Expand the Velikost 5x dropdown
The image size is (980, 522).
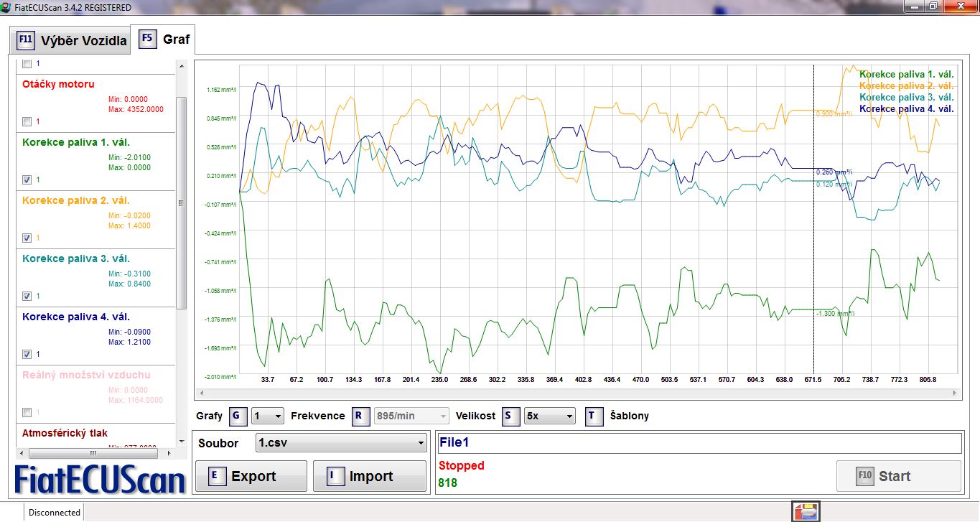click(x=549, y=416)
